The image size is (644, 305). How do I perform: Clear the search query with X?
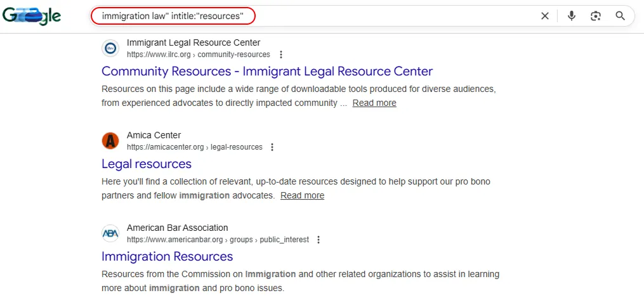[x=544, y=16]
